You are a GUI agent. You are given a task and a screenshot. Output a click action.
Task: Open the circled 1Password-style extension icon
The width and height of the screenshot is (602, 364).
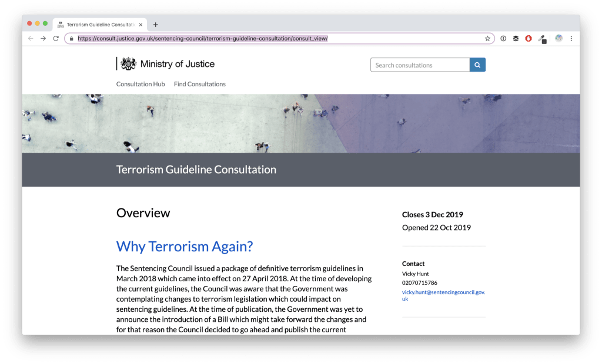503,38
